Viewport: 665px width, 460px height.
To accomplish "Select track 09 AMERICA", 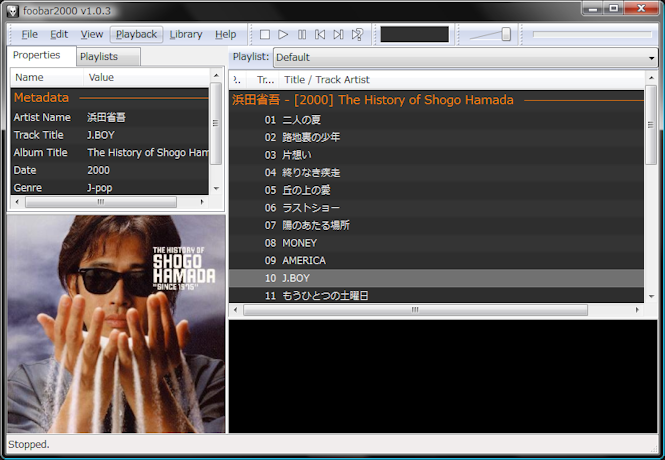I will [436, 261].
